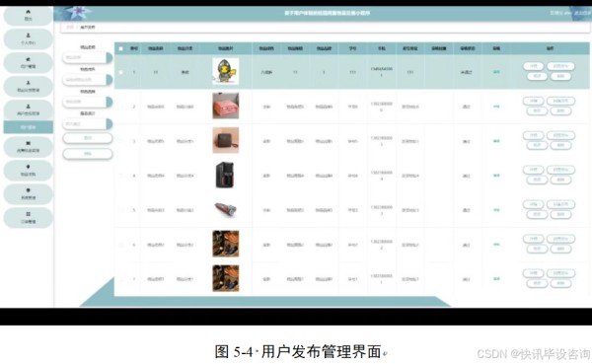Open the cartoon character thumbnail in row 1
Image resolution: width=592 pixels, height=364 pixels.
click(225, 71)
